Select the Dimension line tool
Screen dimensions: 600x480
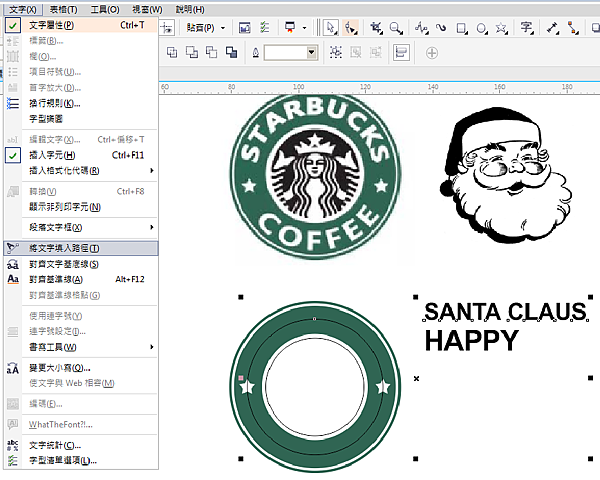(x=553, y=28)
